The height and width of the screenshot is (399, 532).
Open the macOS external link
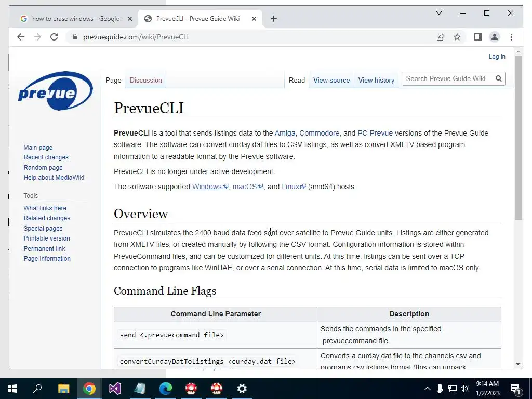(x=248, y=187)
